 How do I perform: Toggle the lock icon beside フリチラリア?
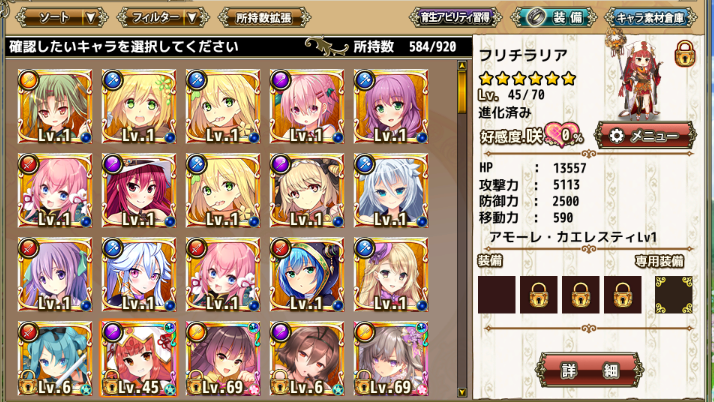(684, 53)
